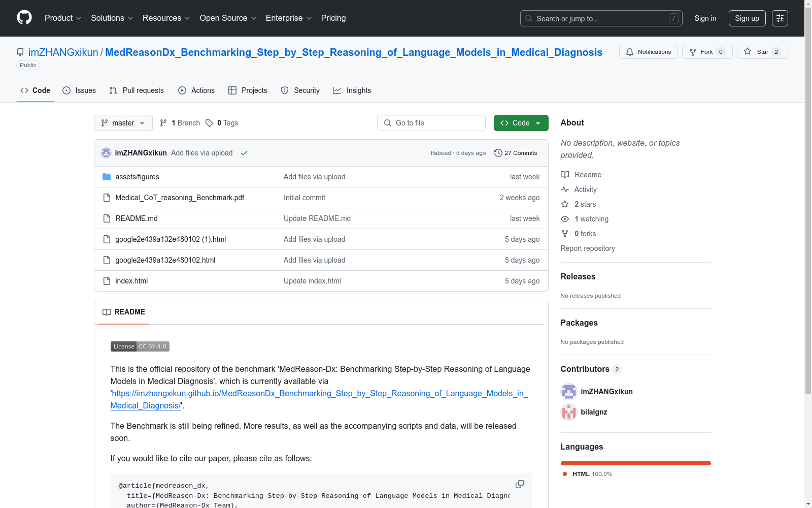
Task: Click the Medical_CoT_reasoning_Benchmark.pdf file icon
Action: [x=107, y=198]
